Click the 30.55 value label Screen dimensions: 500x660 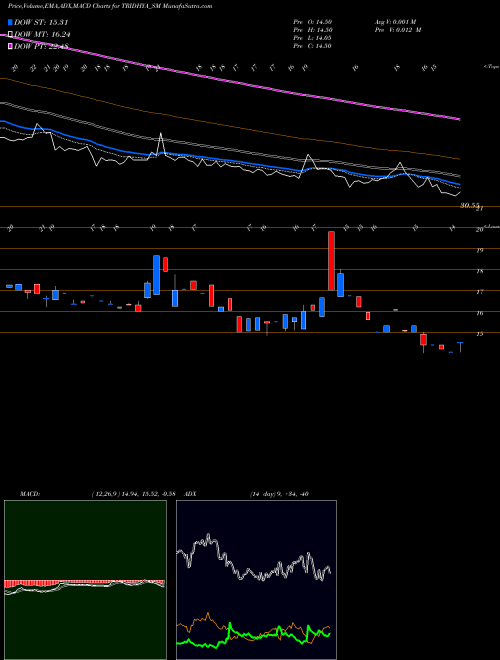tap(470, 205)
